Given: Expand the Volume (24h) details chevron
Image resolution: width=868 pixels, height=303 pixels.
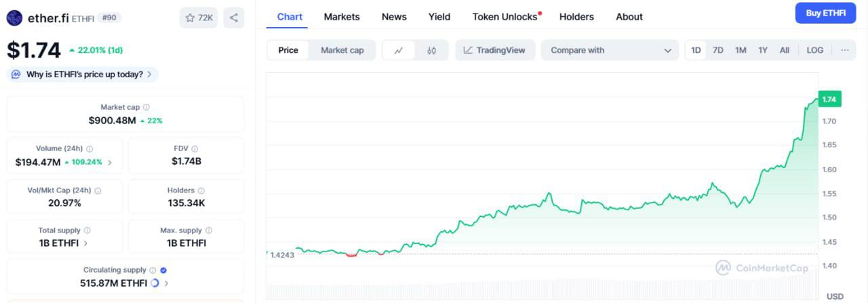Looking at the screenshot, I should coord(110,163).
